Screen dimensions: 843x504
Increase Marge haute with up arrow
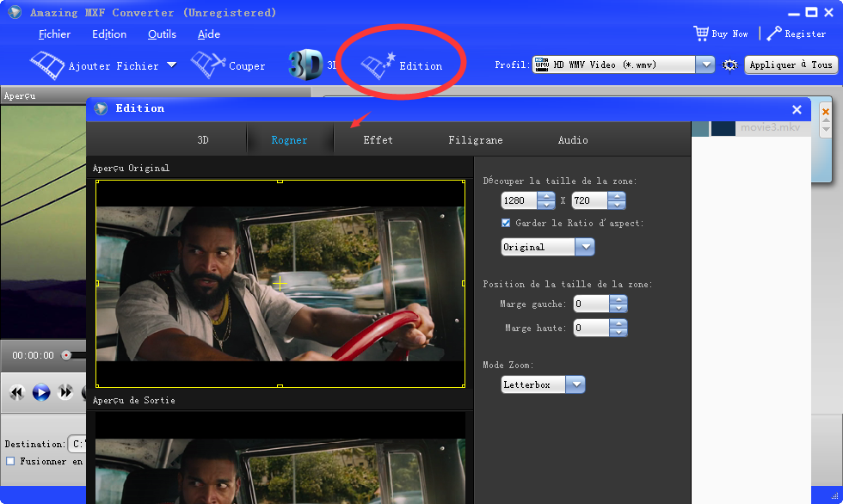618,323
